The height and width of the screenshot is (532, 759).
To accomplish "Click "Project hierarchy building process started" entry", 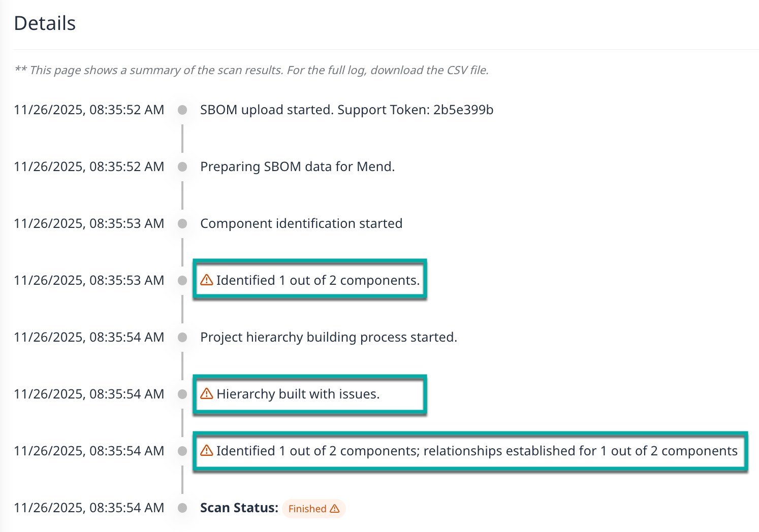I will coord(328,338).
